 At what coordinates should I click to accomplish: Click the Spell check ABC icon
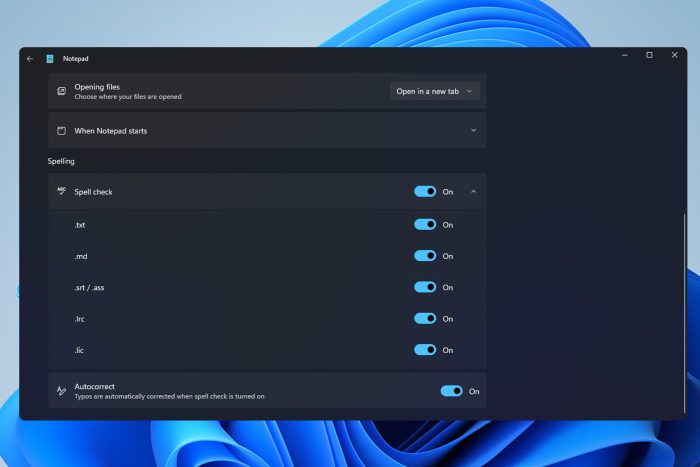(62, 191)
